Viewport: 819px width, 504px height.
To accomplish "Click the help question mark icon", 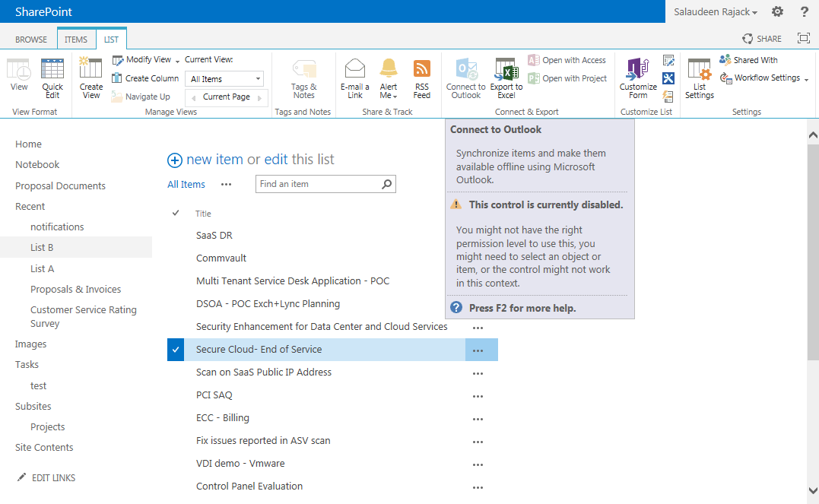I will point(805,11).
